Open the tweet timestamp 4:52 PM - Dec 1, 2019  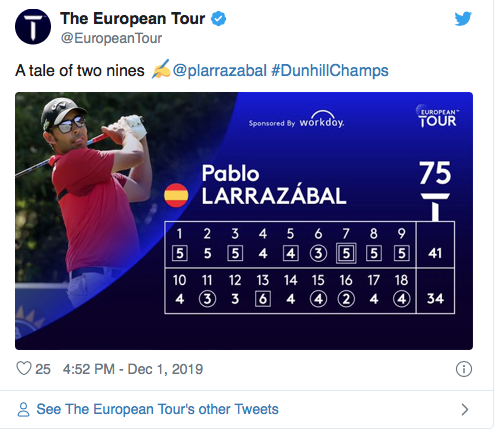[133, 369]
